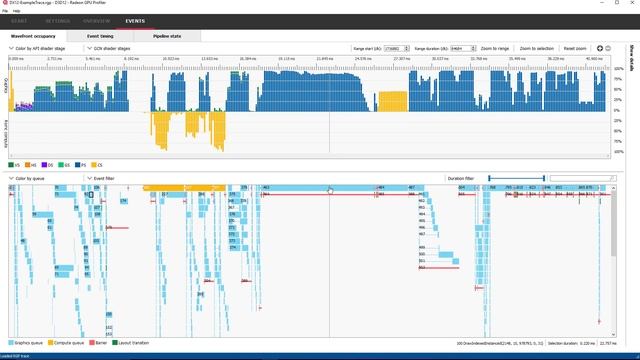
Task: Click the zoom in plus icon
Action: click(x=600, y=49)
